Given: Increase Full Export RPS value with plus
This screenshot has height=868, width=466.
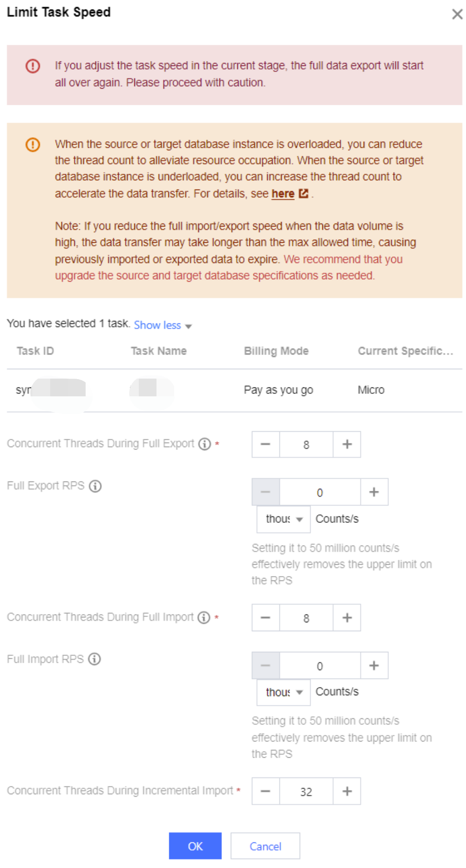Looking at the screenshot, I should pyautogui.click(x=374, y=492).
